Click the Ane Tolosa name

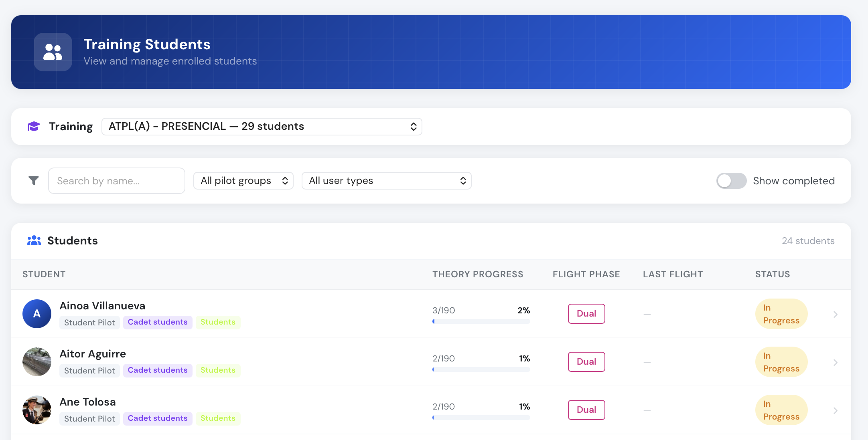pos(87,402)
